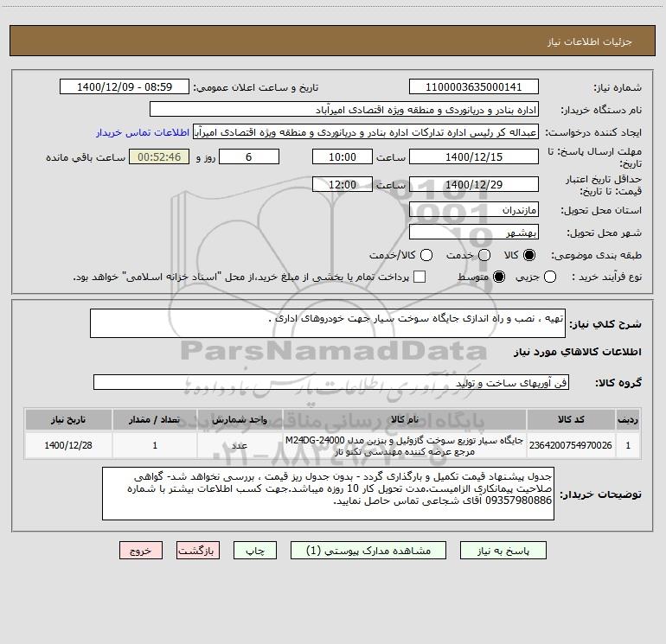Image resolution: width=666 pixels, height=644 pixels.
Task: Click the remaining time countdown 00:52:46
Action: pos(159,156)
